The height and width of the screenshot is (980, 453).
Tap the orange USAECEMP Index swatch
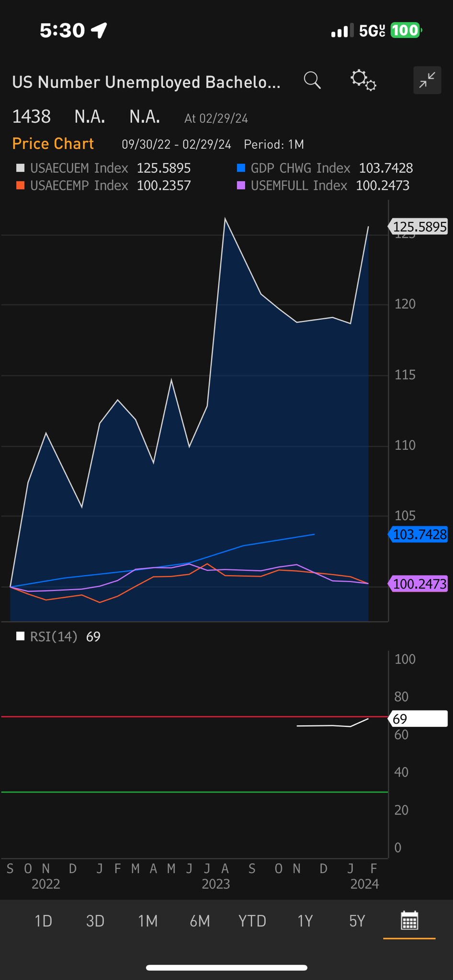coord(20,185)
